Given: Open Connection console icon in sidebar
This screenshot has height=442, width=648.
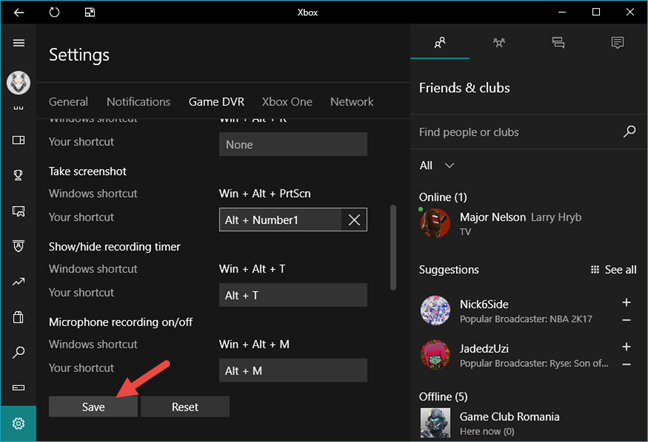Looking at the screenshot, I should coord(19,387).
